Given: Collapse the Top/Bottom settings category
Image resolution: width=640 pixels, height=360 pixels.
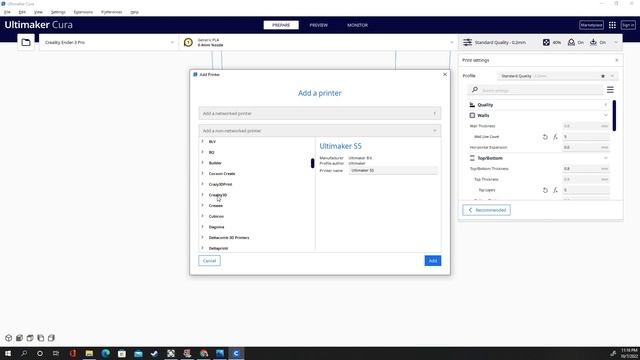Looking at the screenshot, I should pyautogui.click(x=538, y=158).
